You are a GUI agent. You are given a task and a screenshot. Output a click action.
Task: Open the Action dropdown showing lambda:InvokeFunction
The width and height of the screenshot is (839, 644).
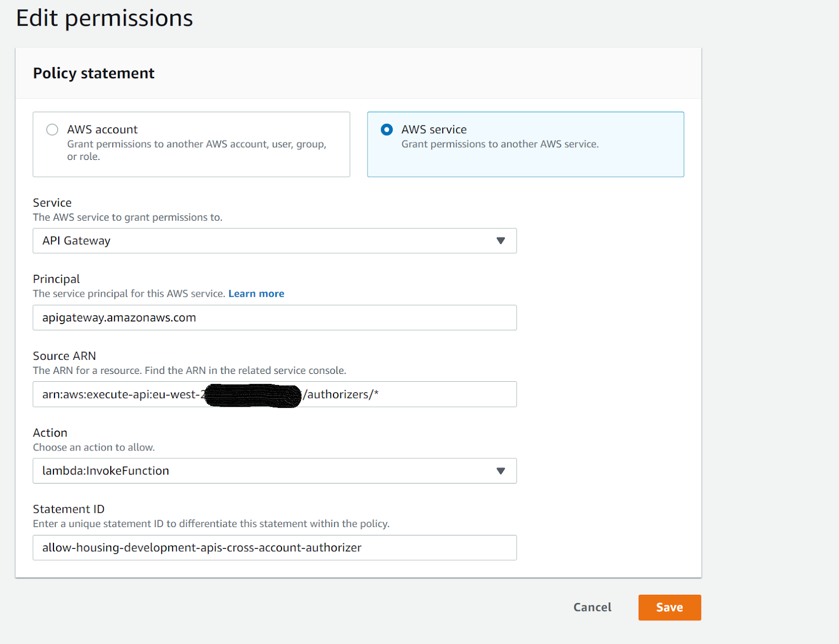tap(275, 471)
